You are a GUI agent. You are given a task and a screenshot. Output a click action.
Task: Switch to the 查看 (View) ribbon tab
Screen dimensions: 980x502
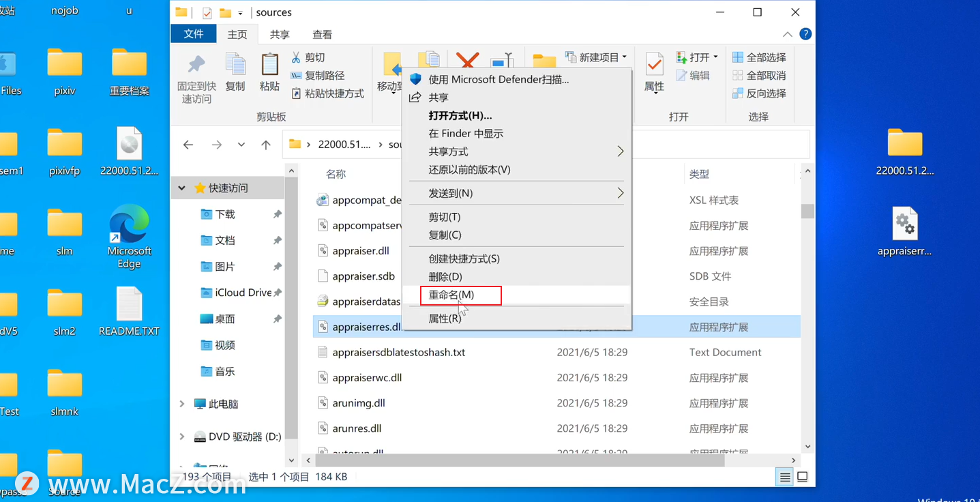[322, 34]
